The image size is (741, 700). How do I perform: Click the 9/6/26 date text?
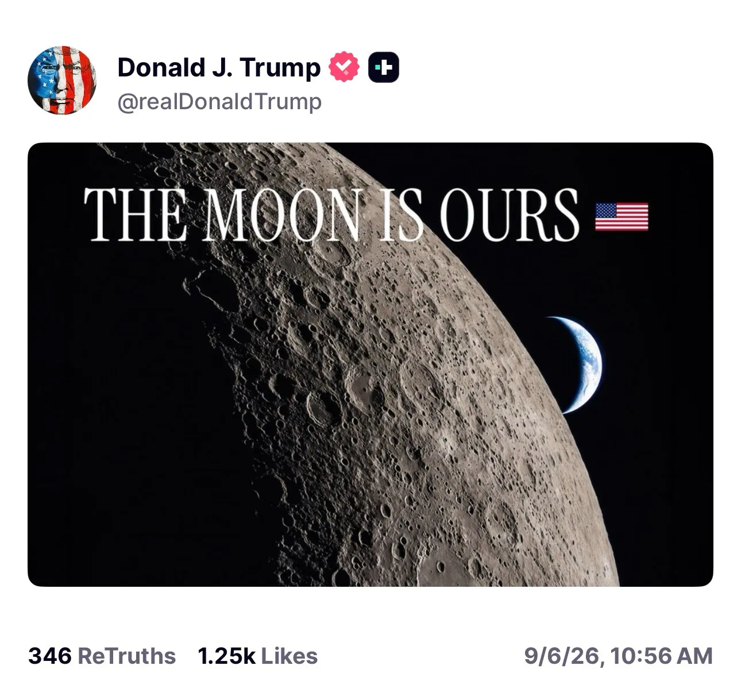(562, 656)
